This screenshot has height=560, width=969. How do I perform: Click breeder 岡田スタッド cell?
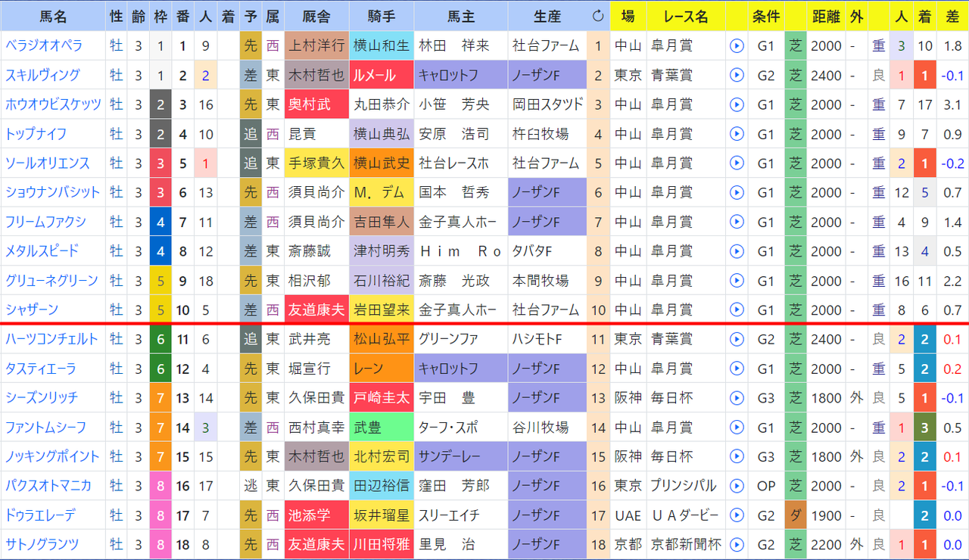[x=547, y=104]
